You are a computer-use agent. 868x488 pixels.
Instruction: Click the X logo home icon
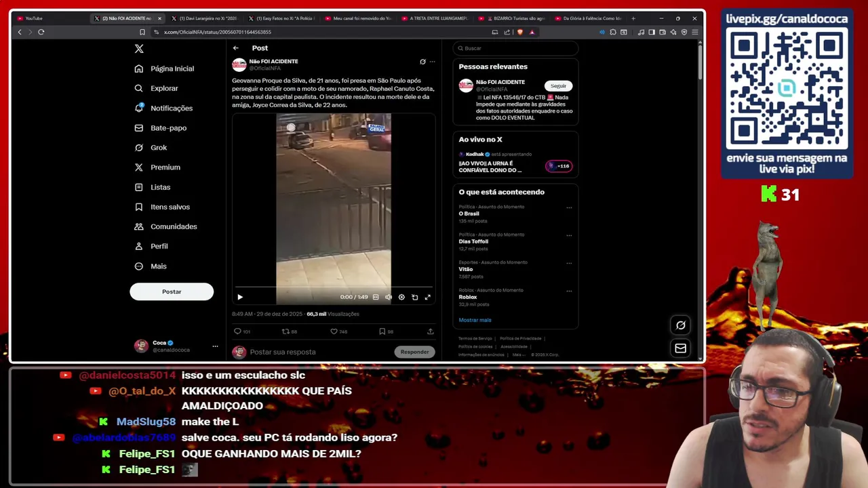click(139, 49)
